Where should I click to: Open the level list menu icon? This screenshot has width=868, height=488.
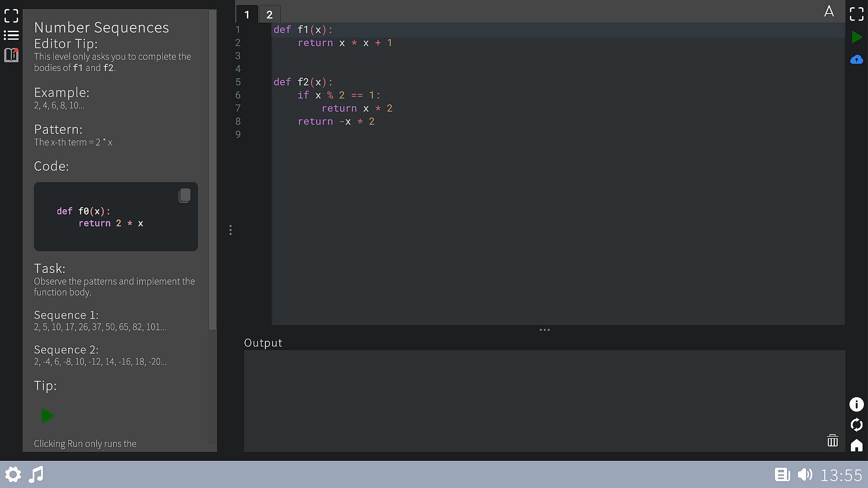(11, 35)
